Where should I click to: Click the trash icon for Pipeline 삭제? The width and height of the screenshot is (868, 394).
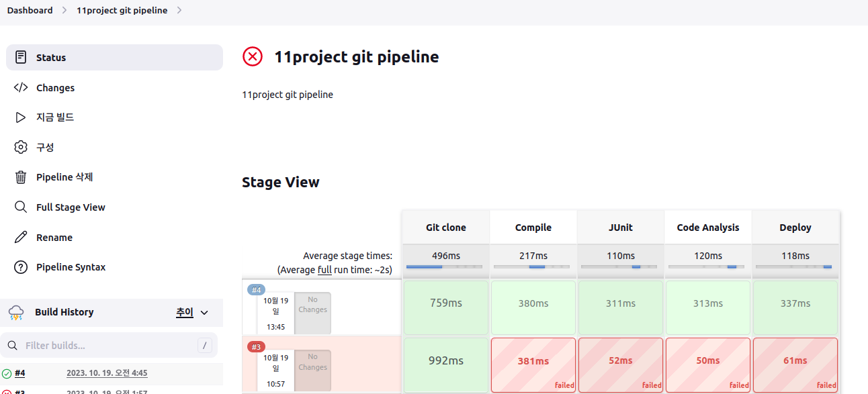[x=21, y=177]
